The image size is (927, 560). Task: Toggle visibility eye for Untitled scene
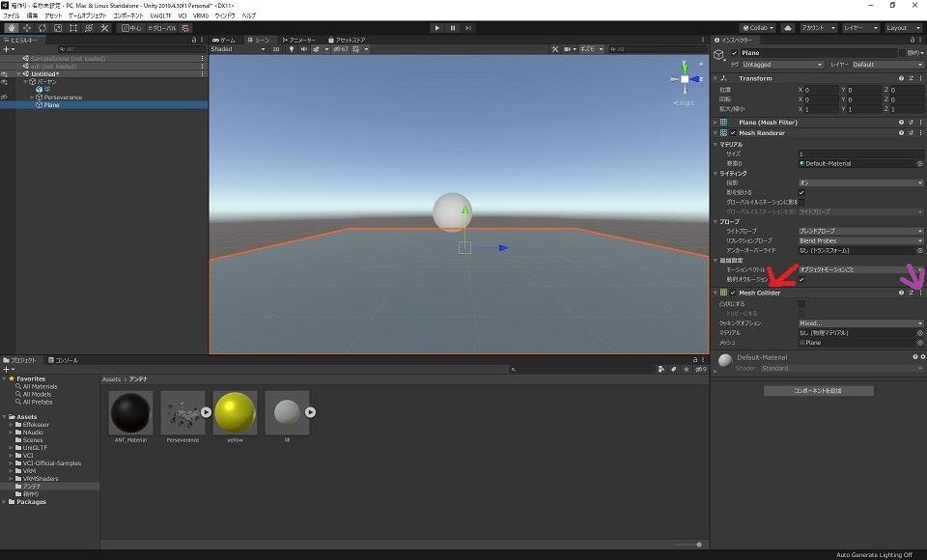(4, 74)
